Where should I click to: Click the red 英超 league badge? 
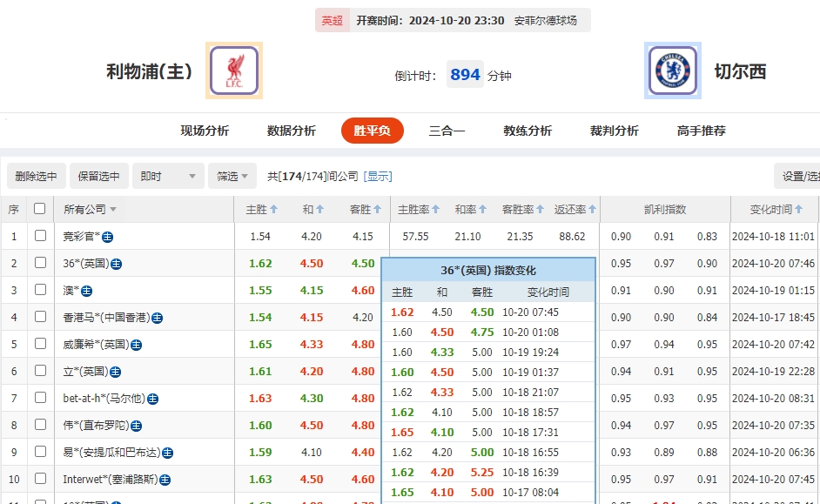tap(332, 19)
